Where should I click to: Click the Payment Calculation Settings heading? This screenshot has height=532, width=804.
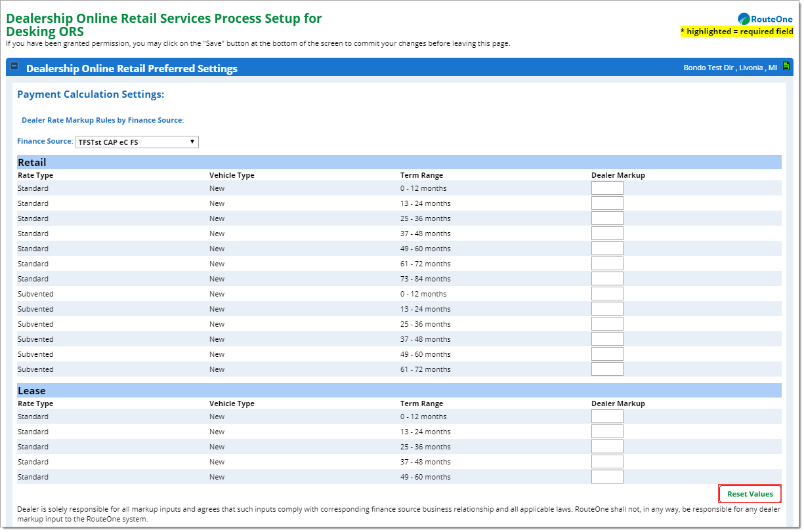[91, 94]
